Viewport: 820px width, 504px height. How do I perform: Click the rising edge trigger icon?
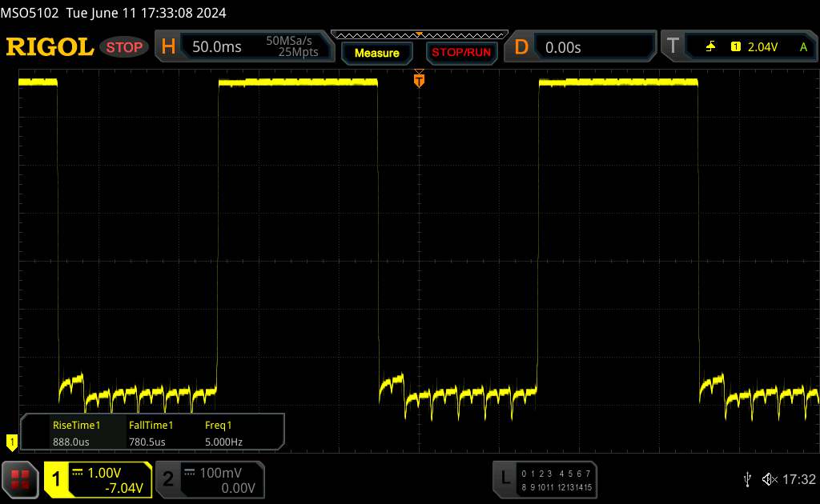click(711, 47)
